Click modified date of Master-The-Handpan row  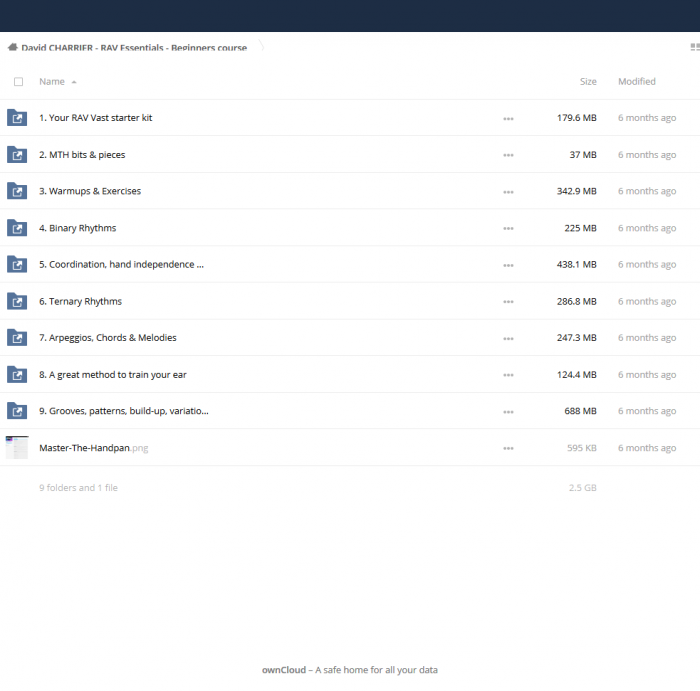point(647,448)
